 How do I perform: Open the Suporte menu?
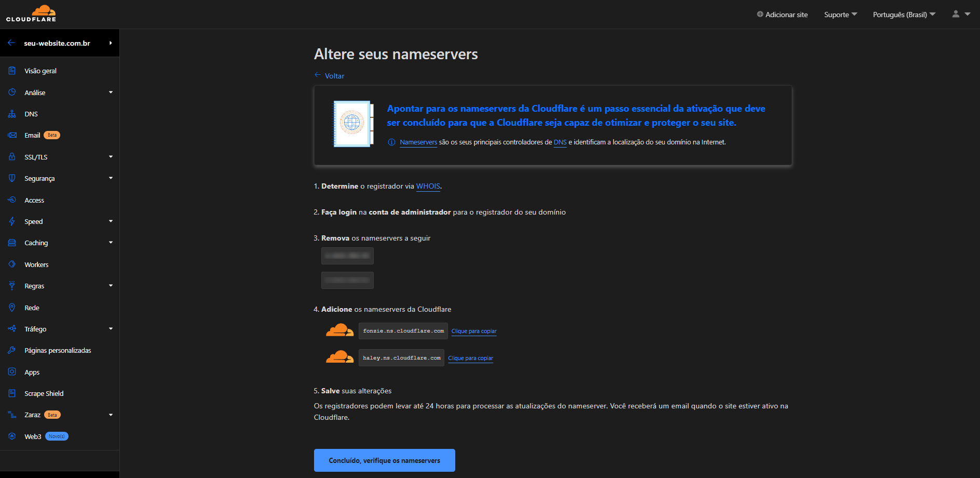coord(840,15)
